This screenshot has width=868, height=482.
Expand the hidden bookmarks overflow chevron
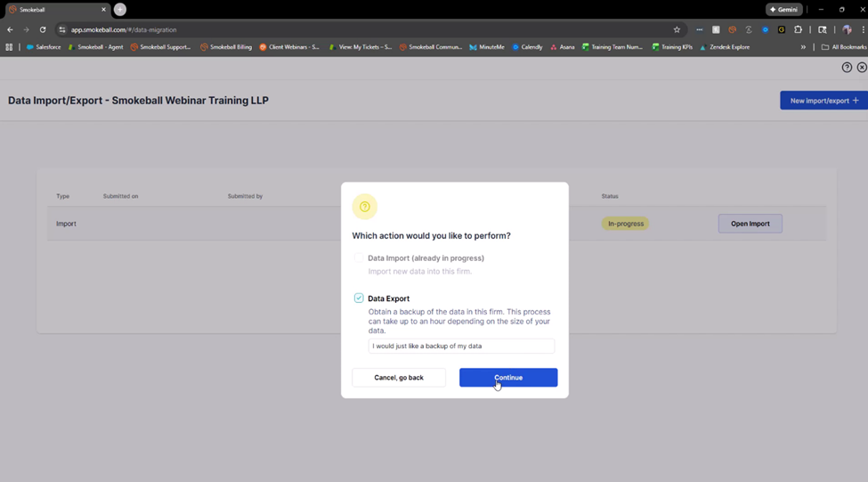[x=803, y=47]
